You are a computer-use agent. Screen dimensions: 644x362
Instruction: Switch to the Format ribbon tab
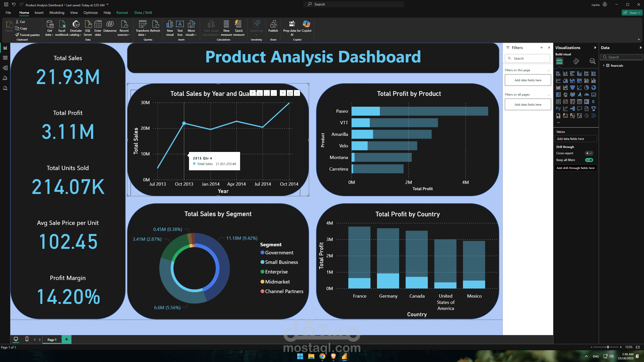pyautogui.click(x=122, y=13)
